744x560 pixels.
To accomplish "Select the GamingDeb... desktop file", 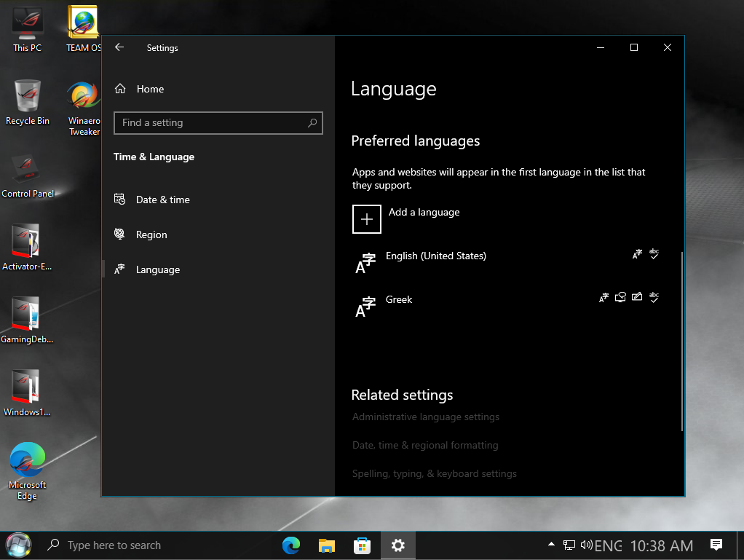I will (27, 320).
